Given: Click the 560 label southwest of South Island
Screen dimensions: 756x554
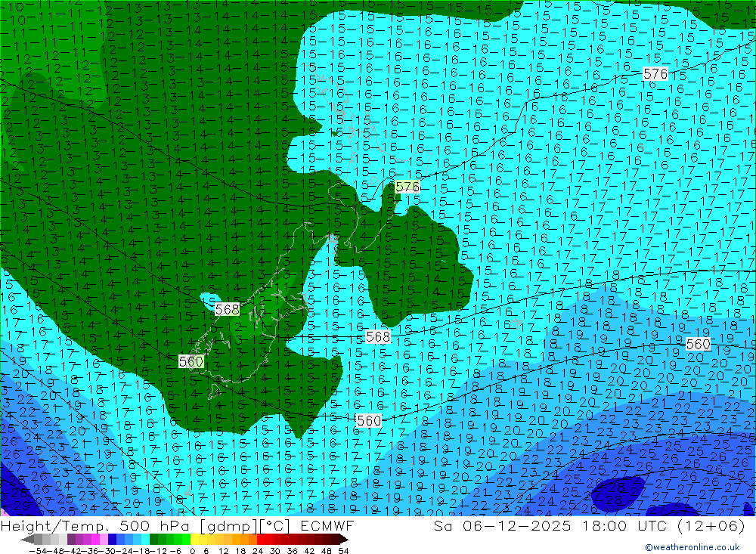Looking at the screenshot, I should (x=191, y=361).
